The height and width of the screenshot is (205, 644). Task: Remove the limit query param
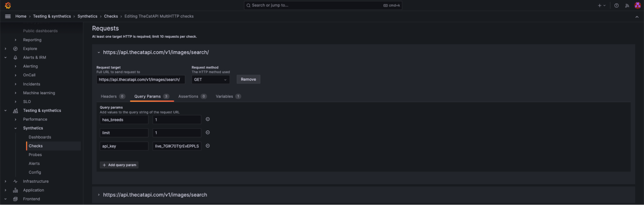tap(208, 133)
